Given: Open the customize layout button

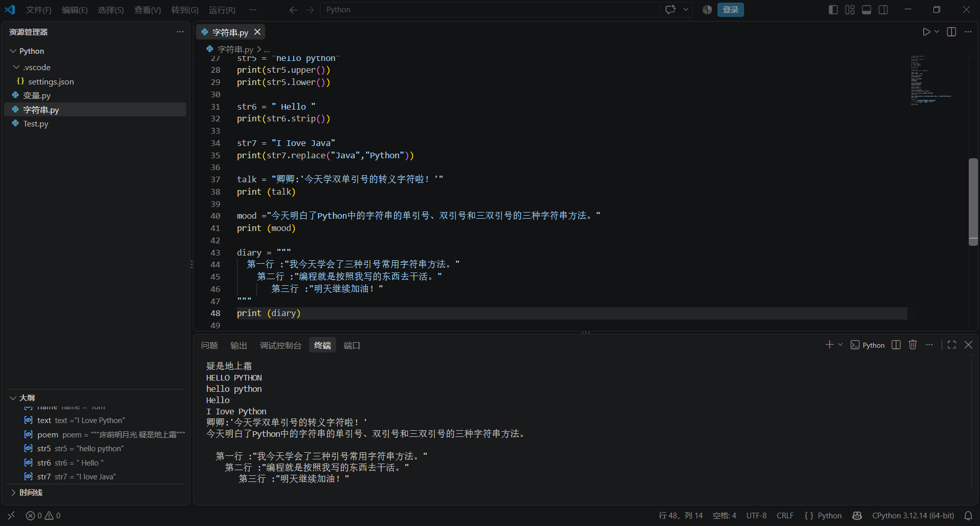Looking at the screenshot, I should [850, 10].
